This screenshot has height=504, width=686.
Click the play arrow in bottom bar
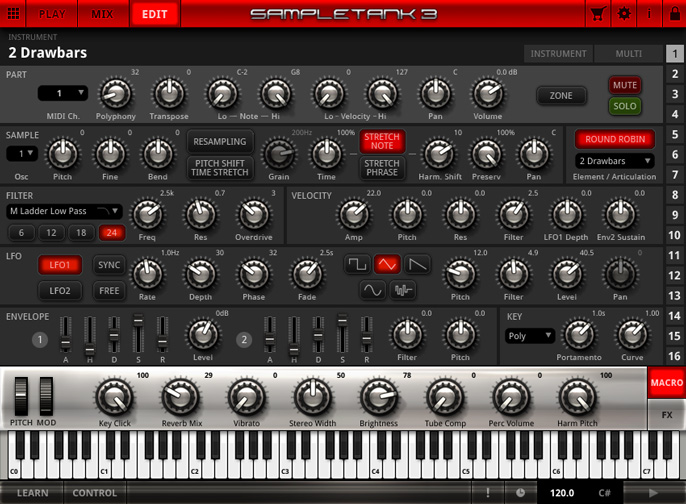[653, 493]
